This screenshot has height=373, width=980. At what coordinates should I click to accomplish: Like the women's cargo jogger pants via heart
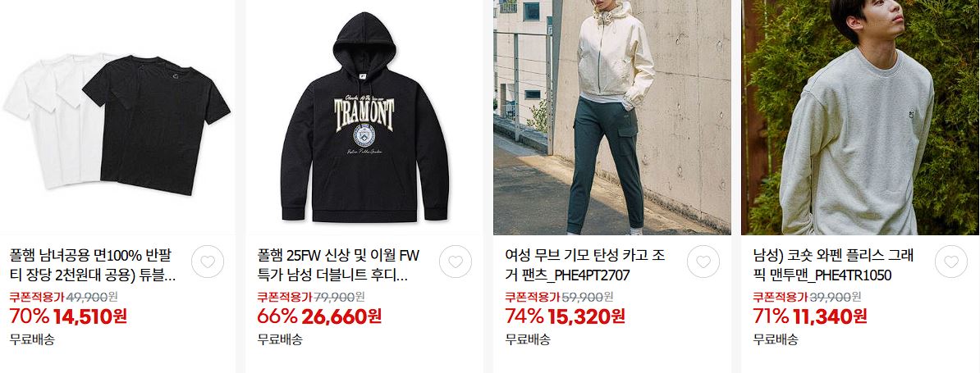pyautogui.click(x=703, y=262)
